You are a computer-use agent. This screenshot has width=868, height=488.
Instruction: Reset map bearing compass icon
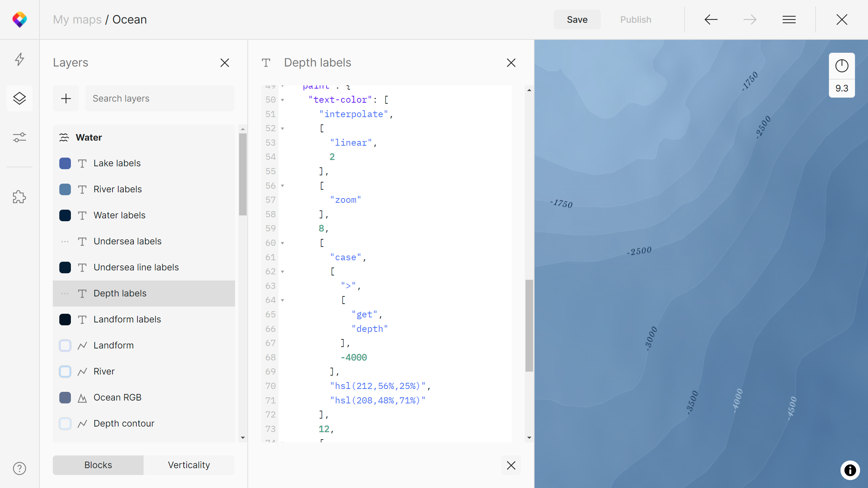click(x=842, y=66)
